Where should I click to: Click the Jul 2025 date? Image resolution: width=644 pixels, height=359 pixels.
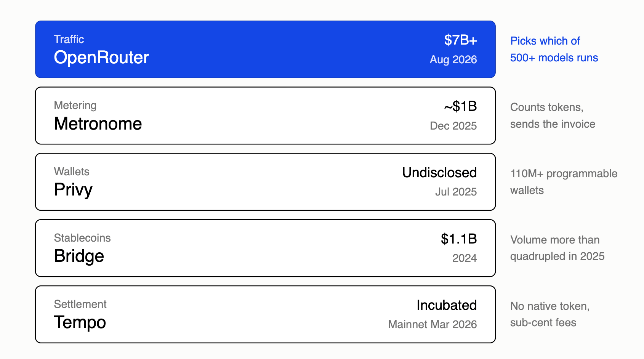point(456,192)
